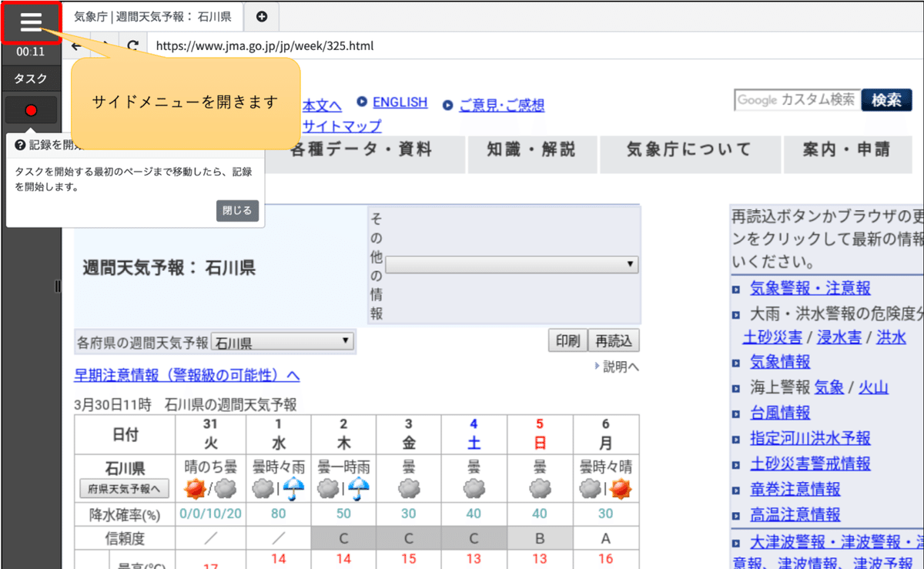924x569 pixels.
Task: Click the 印刷 print button
Action: click(567, 340)
